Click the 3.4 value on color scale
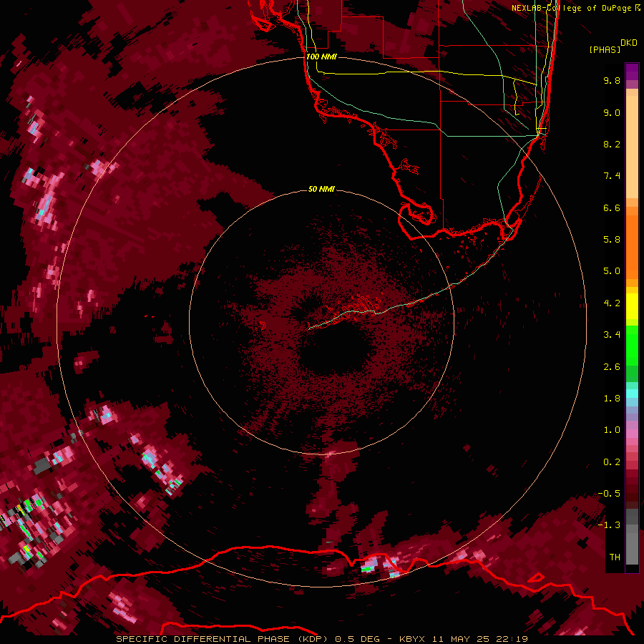 tap(612, 335)
